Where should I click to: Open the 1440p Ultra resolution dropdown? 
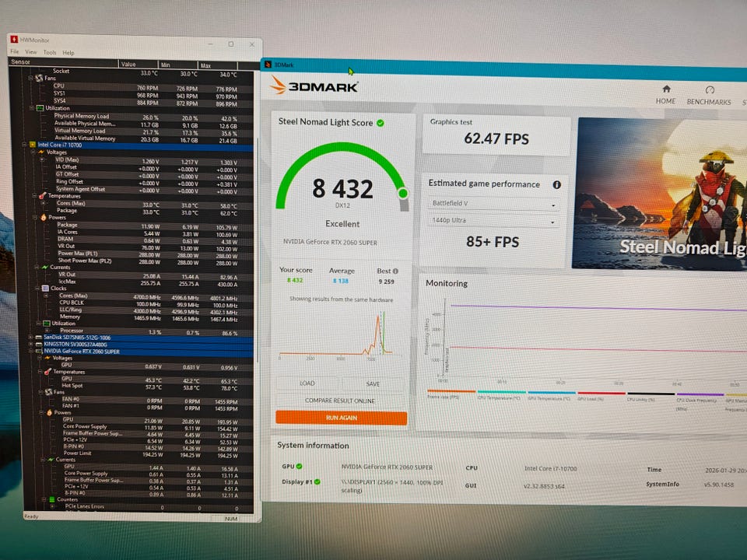493,220
